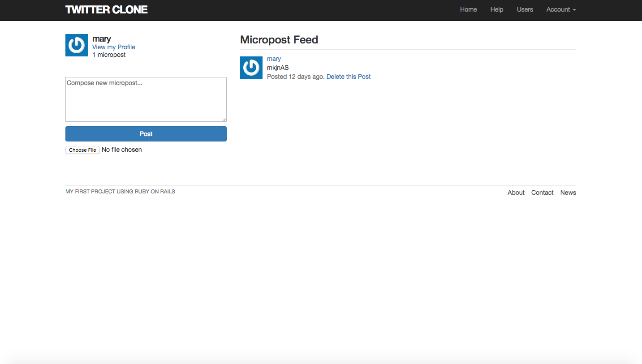Click the Post button
This screenshot has width=642, height=364.
point(146,134)
